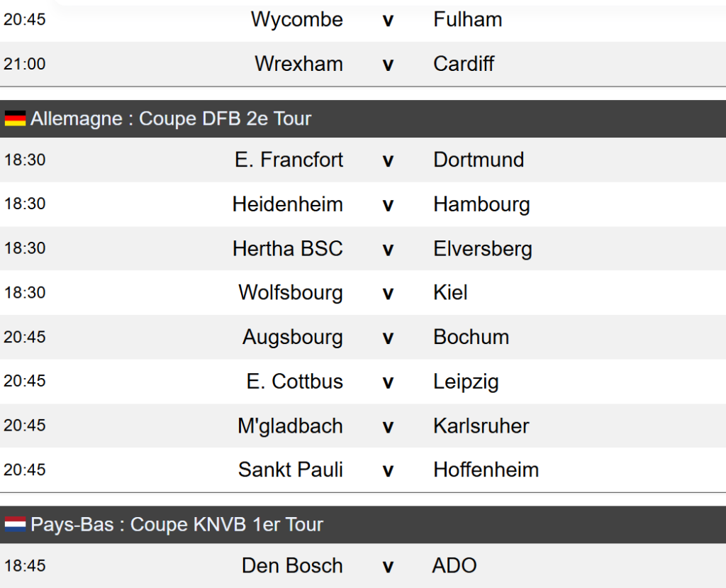Select Heidenheim from the DFB fixtures
Image resolution: width=726 pixels, height=588 pixels.
click(x=287, y=204)
